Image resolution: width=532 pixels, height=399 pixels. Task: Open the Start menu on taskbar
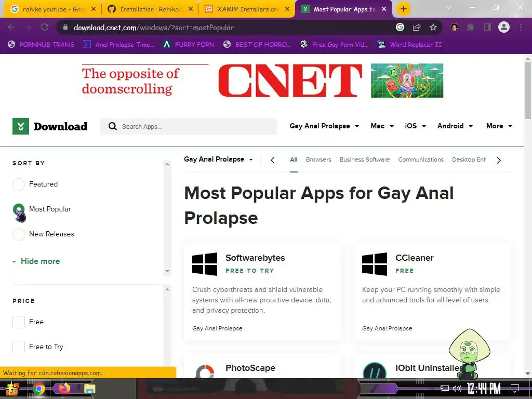(x=12, y=389)
